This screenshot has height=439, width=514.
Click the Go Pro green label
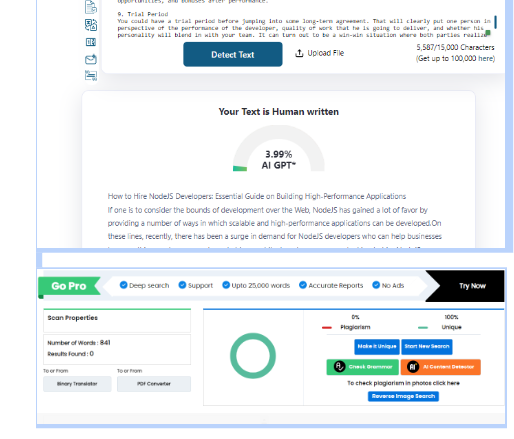pos(69,286)
